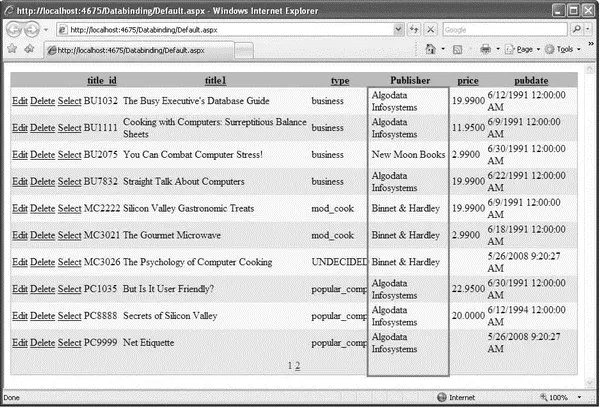Open search options dropdown arrow

click(x=588, y=29)
